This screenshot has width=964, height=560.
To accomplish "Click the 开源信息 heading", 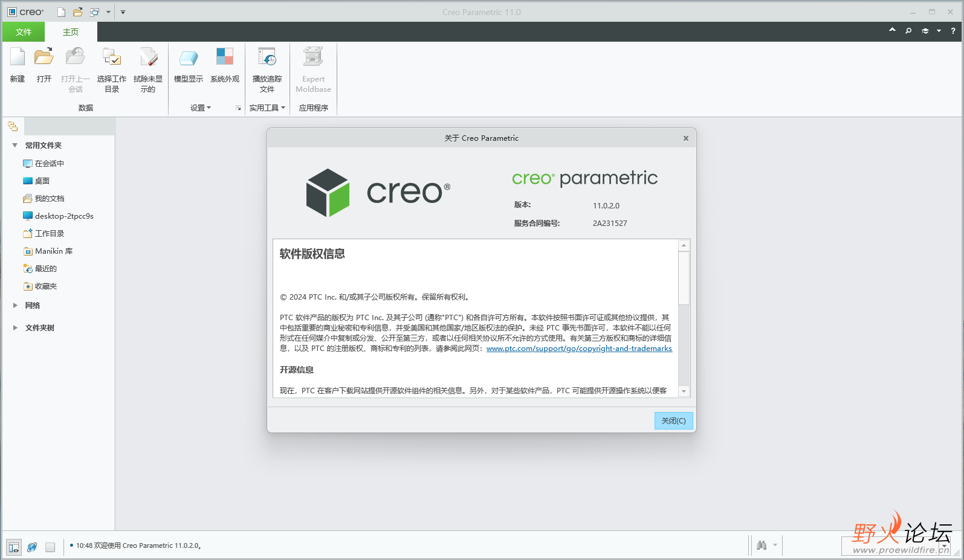I will point(296,370).
